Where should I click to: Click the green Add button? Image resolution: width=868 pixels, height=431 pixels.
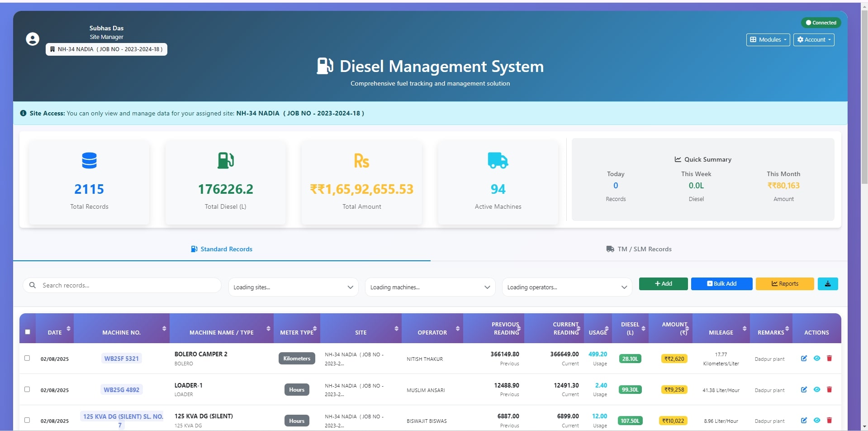click(x=663, y=284)
